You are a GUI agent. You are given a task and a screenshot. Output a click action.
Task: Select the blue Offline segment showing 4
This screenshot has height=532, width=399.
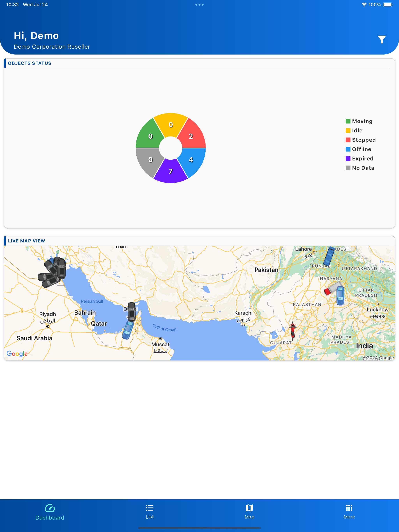pos(191,159)
